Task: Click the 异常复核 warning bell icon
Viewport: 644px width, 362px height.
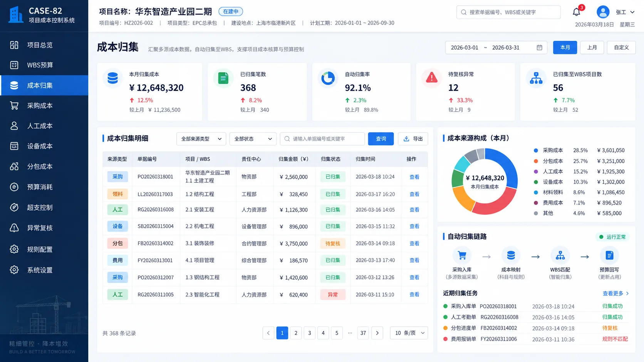Action: pyautogui.click(x=14, y=228)
